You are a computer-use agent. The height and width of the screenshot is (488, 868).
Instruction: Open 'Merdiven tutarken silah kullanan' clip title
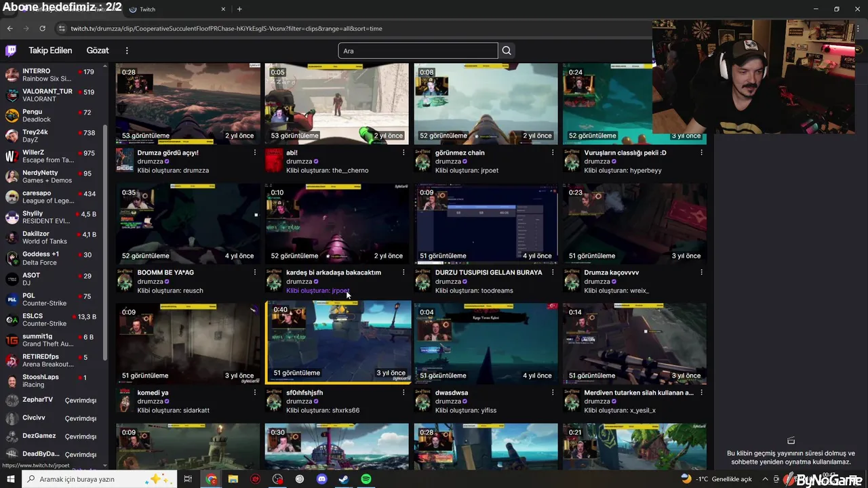pos(639,392)
